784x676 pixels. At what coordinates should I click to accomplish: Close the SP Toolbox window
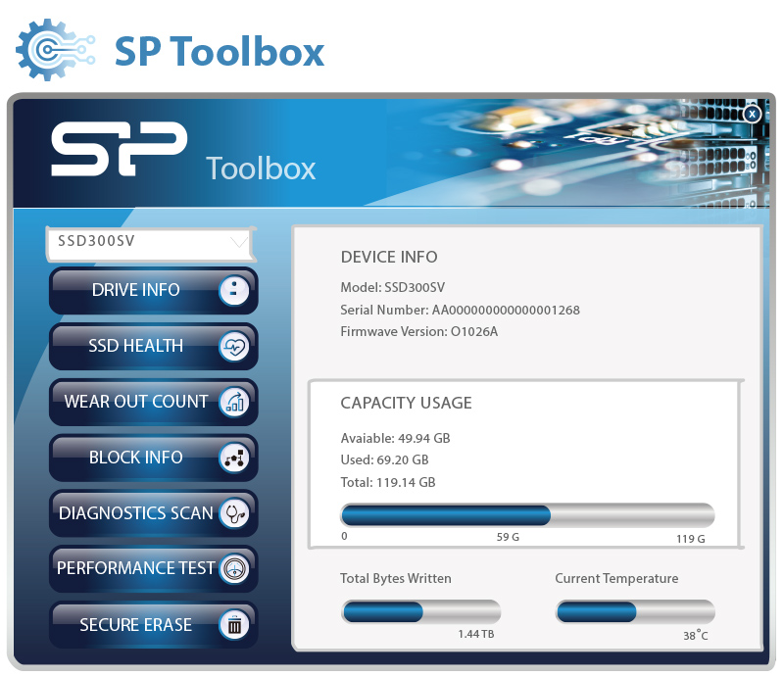pos(752,114)
